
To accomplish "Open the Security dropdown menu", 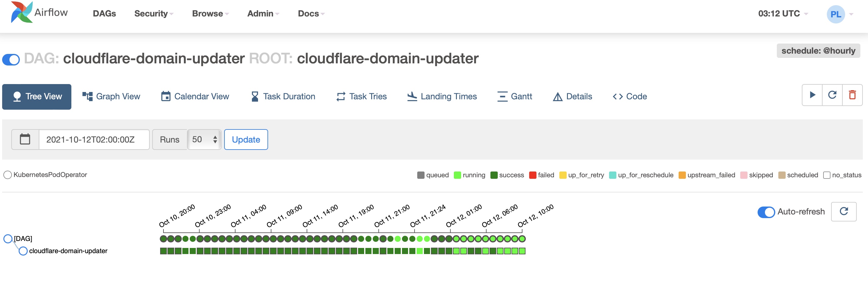I will pyautogui.click(x=154, y=13).
